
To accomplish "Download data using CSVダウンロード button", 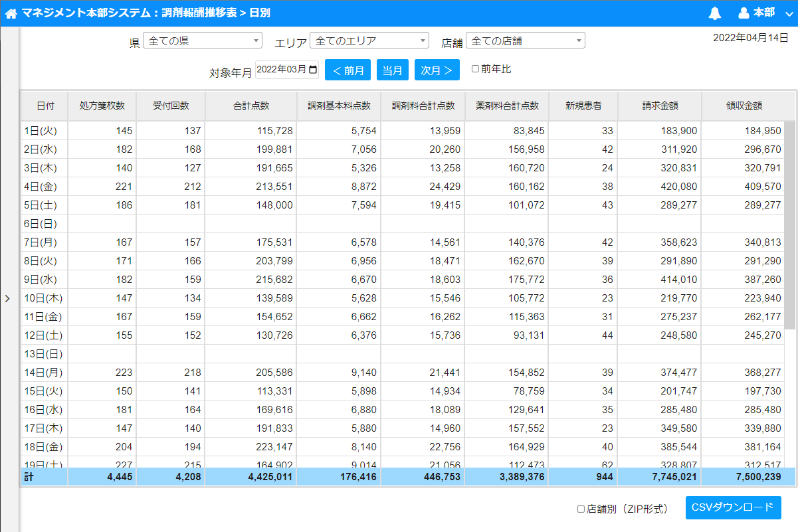I will [733, 508].
